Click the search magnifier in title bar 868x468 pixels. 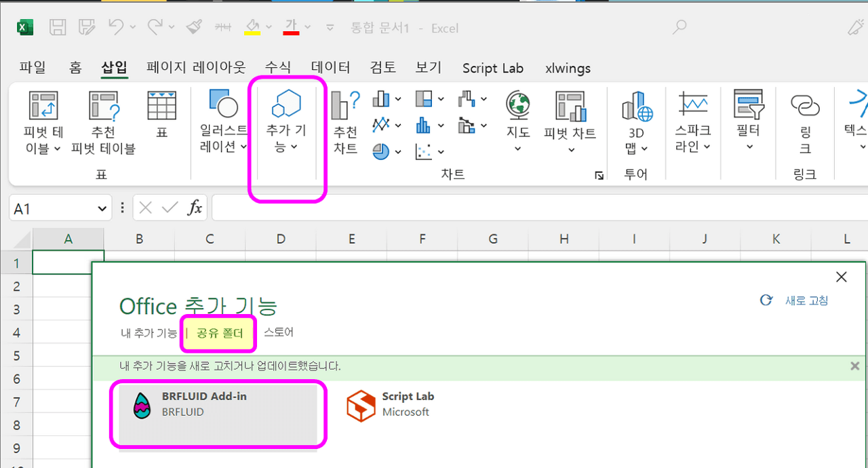coord(679,27)
